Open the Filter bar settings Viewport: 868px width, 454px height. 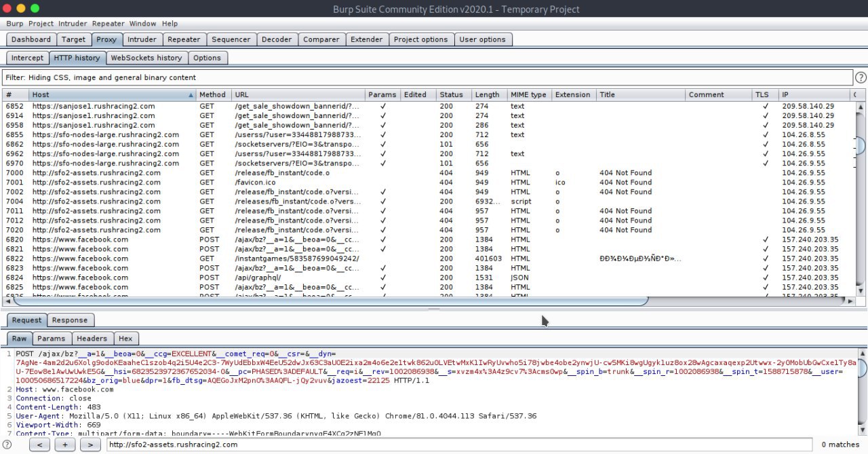[427, 77]
